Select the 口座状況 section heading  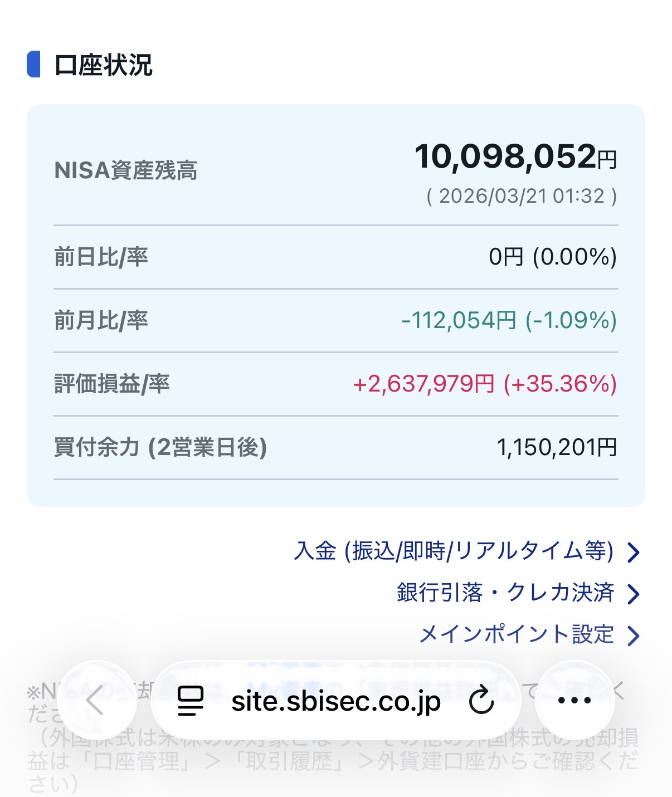[x=104, y=65]
